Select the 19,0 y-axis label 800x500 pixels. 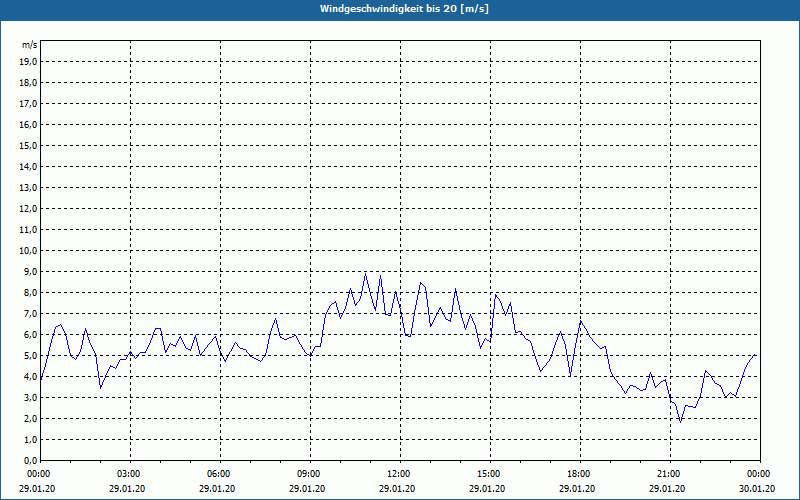29,62
